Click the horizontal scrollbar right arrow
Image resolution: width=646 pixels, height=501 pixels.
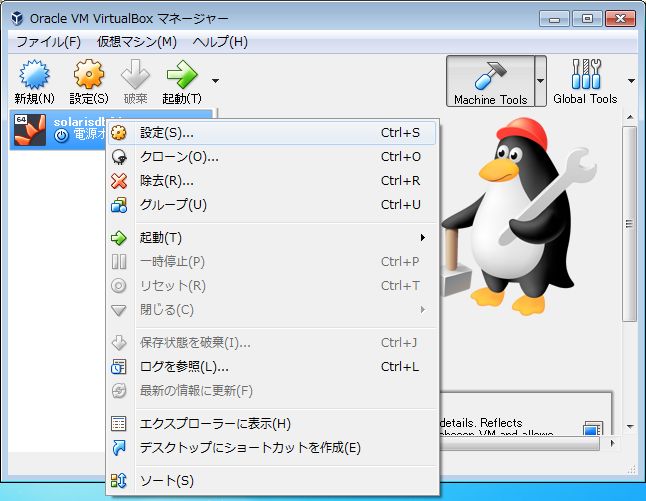click(x=613, y=443)
